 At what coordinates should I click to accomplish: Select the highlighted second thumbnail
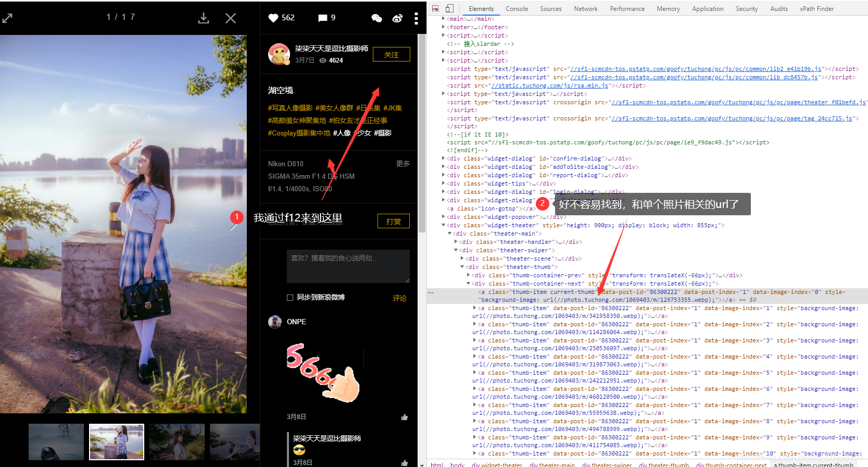pos(117,441)
